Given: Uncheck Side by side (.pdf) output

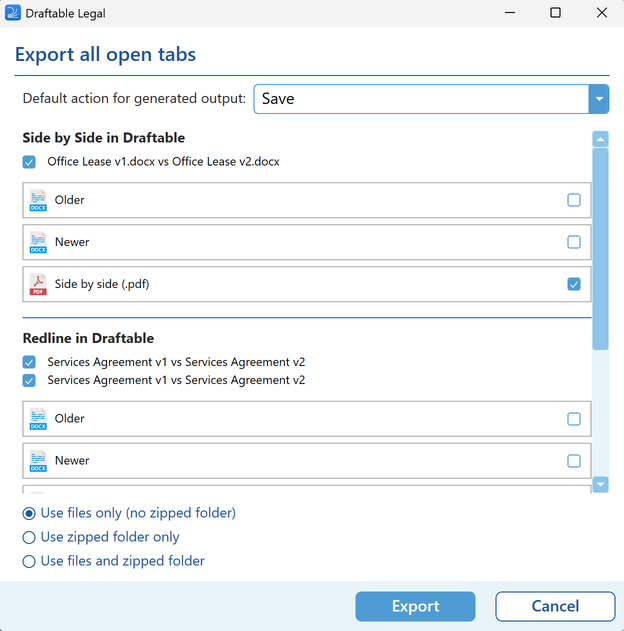Looking at the screenshot, I should point(574,284).
